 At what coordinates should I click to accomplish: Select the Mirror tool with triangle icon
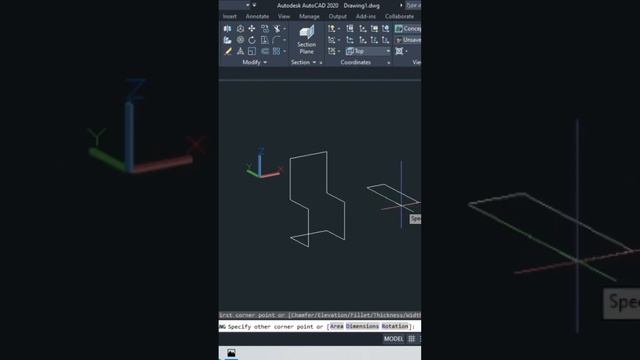tap(240, 51)
